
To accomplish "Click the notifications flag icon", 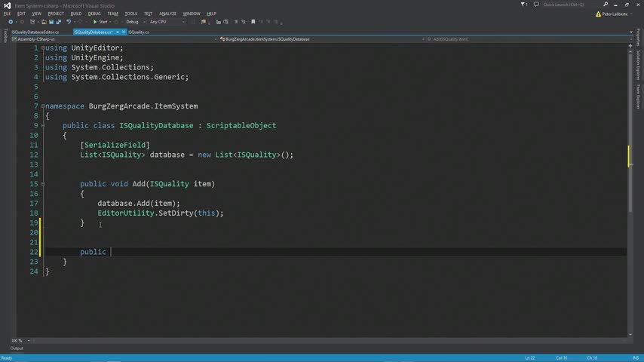I will click(523, 5).
